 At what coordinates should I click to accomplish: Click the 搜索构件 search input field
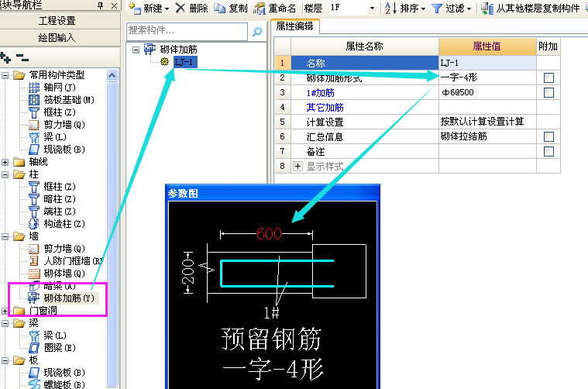coord(187,31)
